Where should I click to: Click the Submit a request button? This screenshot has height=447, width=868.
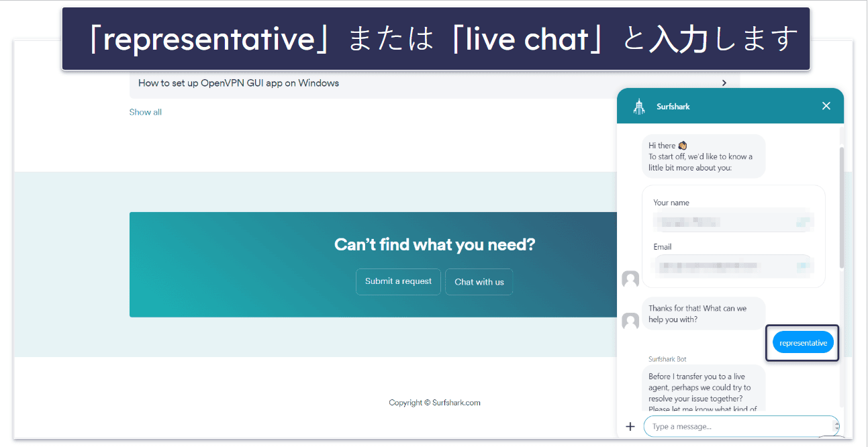coord(398,282)
